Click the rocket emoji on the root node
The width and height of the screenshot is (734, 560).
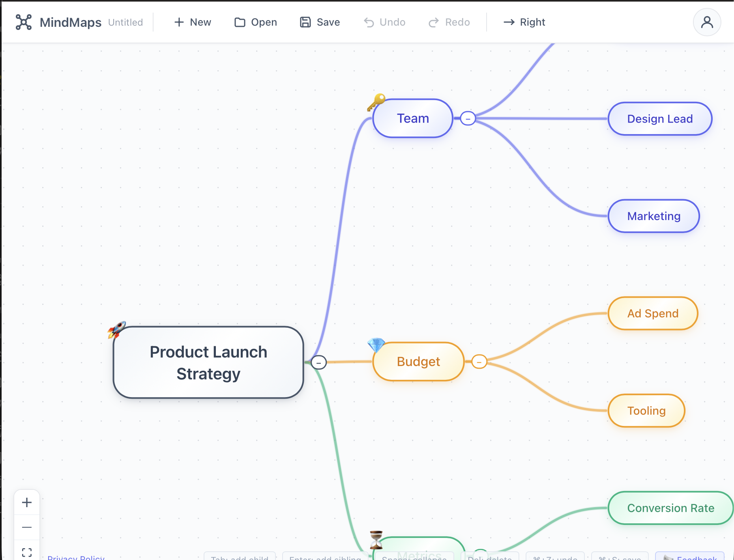click(117, 329)
